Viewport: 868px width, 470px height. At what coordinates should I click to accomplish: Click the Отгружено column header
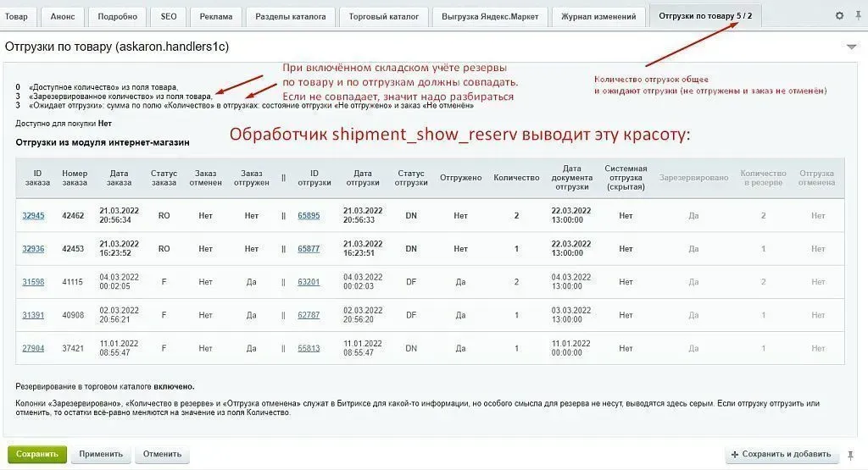pyautogui.click(x=461, y=178)
